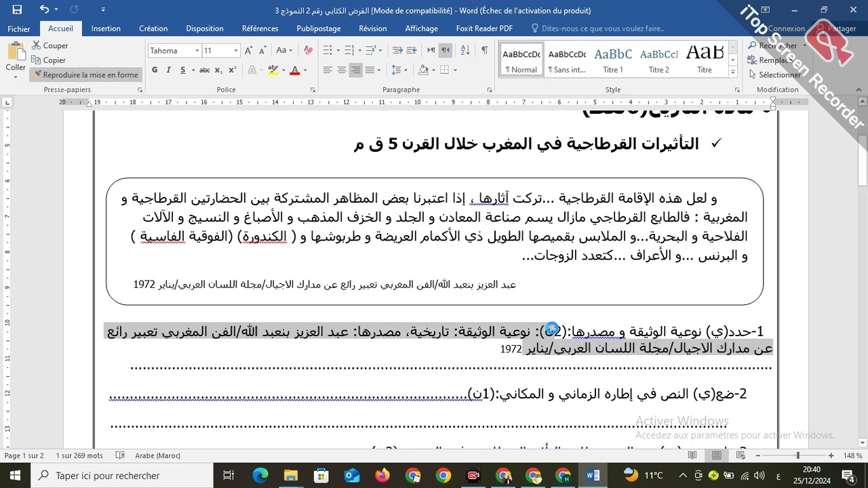Toggle Italic (I) formatting
Viewport: 868px width, 488px height.
click(169, 70)
